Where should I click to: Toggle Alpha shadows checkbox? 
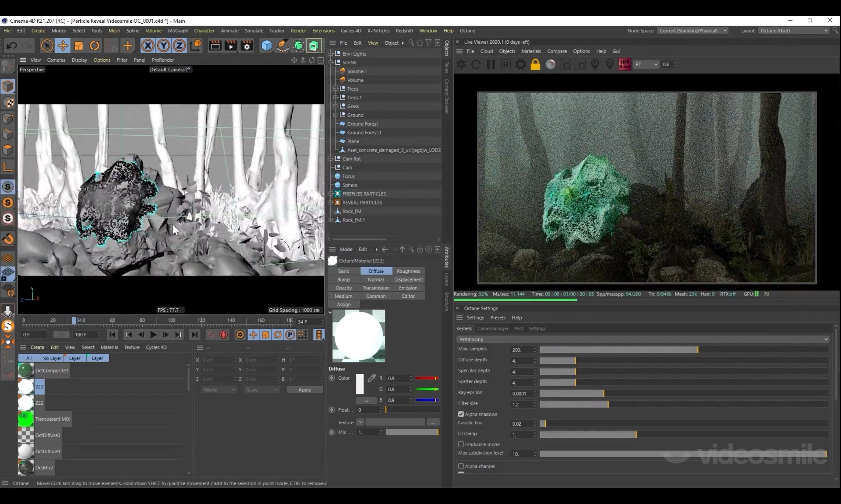click(461, 414)
